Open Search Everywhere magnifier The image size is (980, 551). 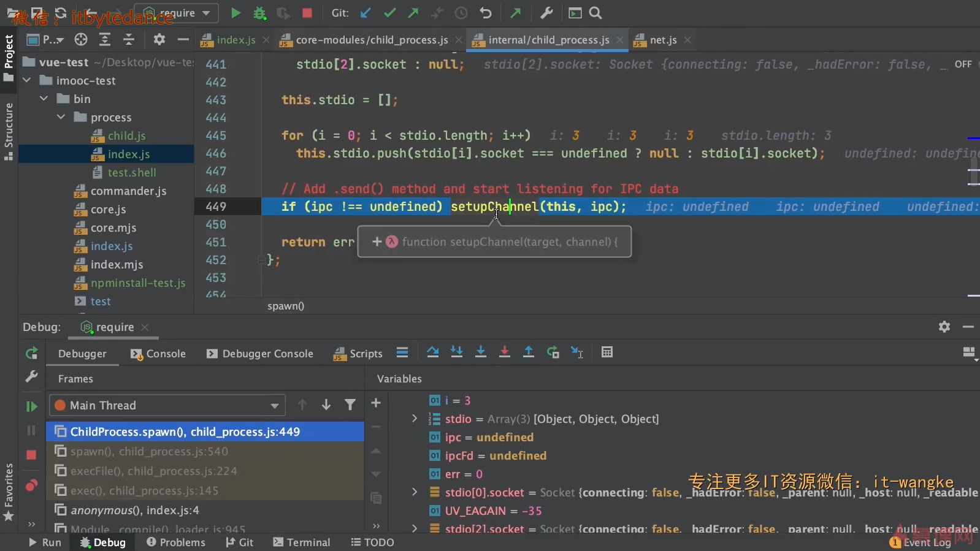[x=595, y=13]
